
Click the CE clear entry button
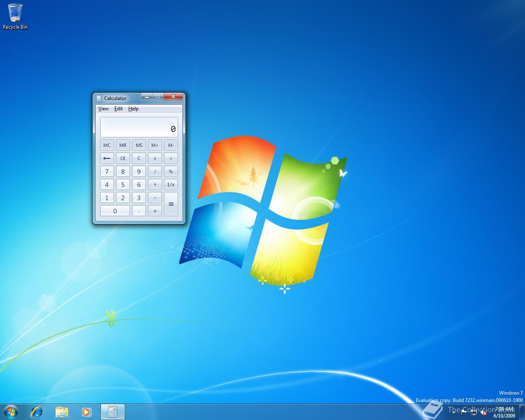point(123,158)
